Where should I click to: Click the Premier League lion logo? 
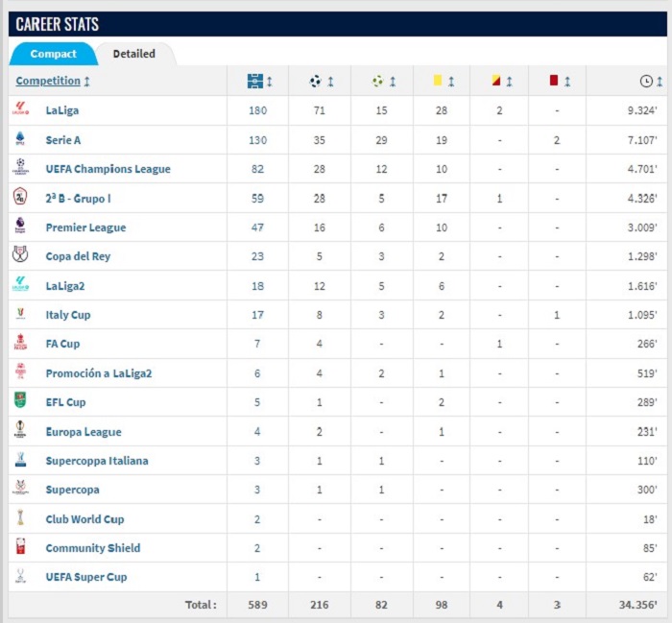tap(20, 225)
